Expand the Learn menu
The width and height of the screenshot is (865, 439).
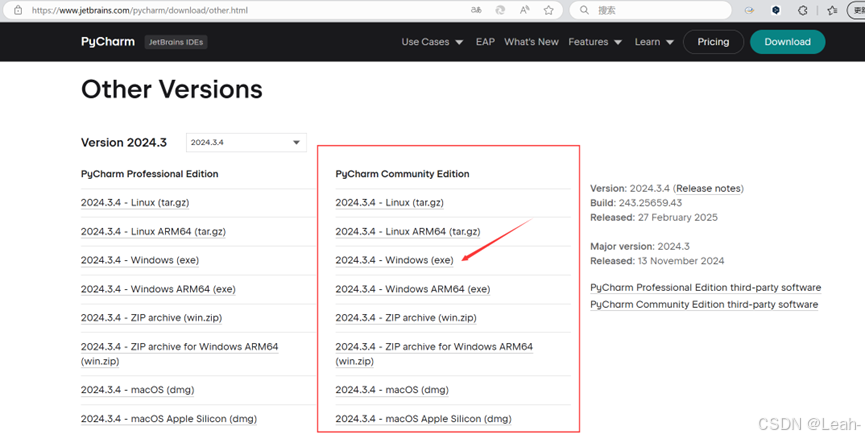[654, 42]
